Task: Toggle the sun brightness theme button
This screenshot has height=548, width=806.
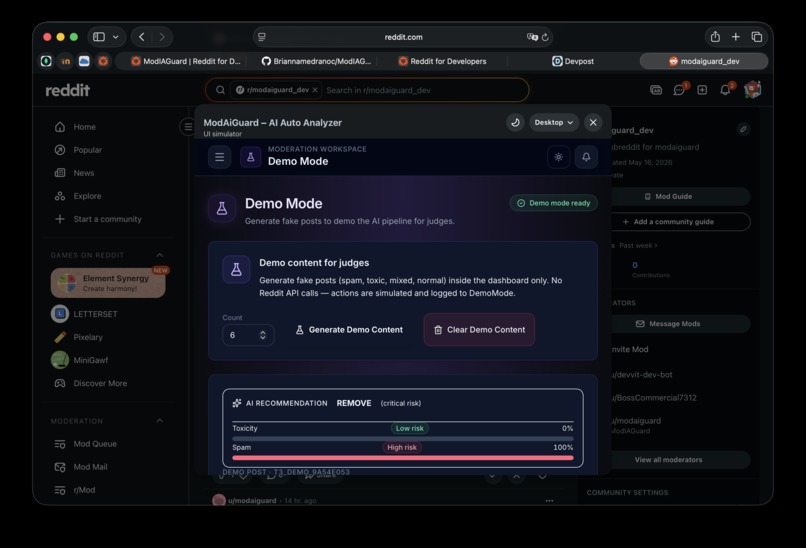Action: [558, 157]
